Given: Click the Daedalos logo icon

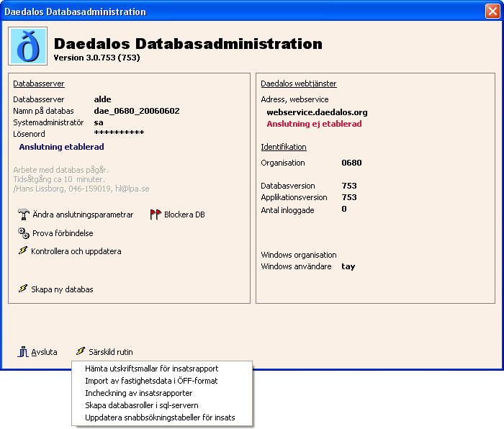Looking at the screenshot, I should click(28, 46).
